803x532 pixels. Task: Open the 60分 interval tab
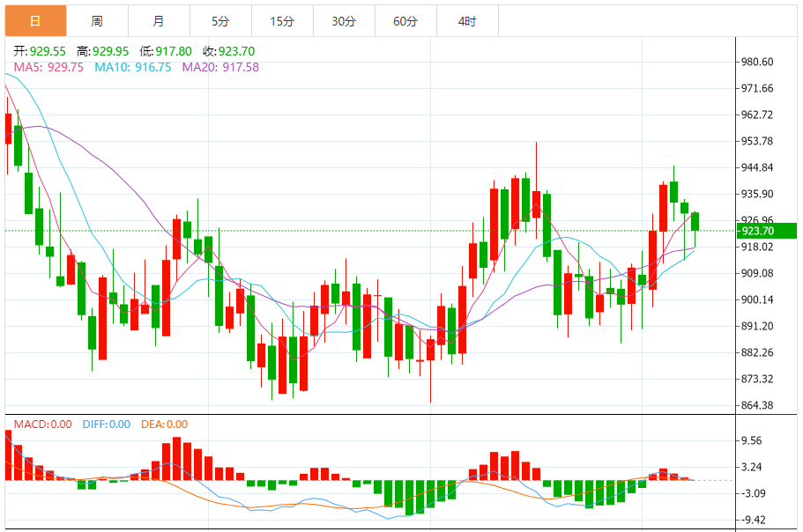coord(405,21)
